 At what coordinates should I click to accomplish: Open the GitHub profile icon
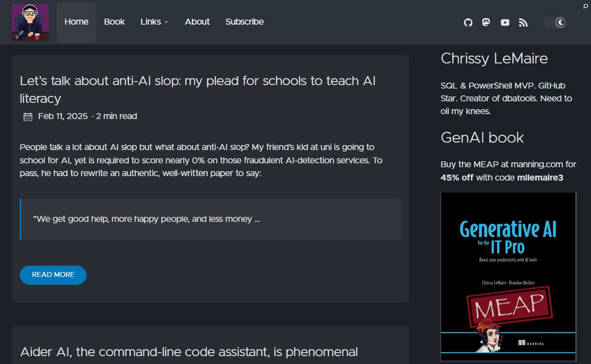click(468, 23)
